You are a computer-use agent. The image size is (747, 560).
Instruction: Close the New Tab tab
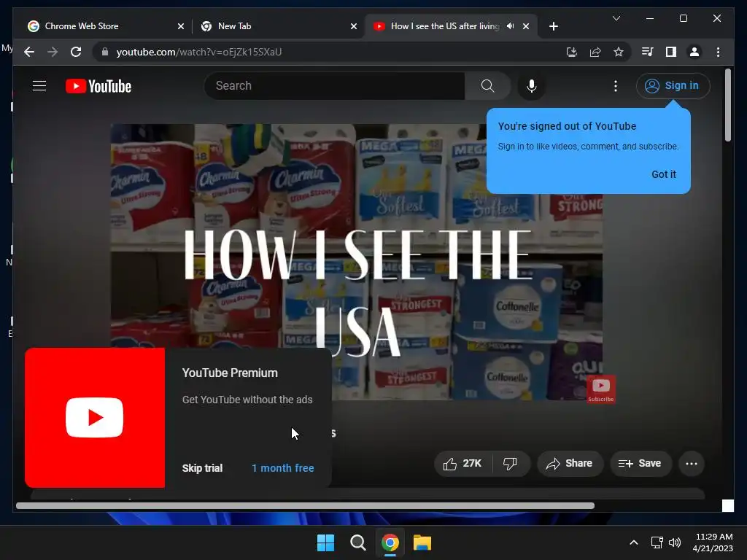pyautogui.click(x=354, y=26)
